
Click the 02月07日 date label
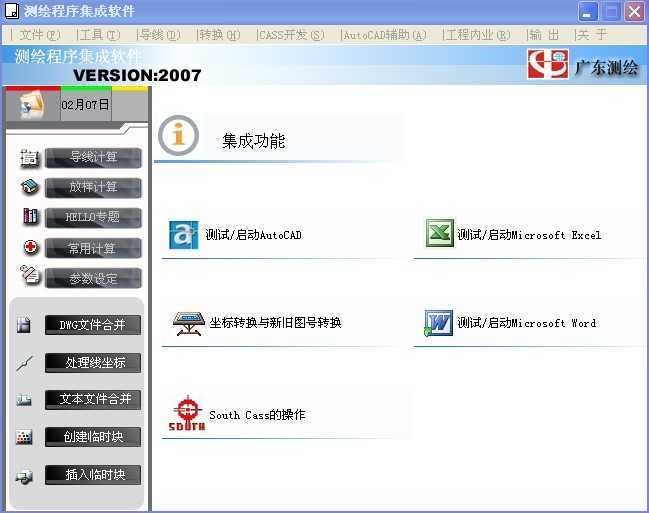(x=86, y=105)
